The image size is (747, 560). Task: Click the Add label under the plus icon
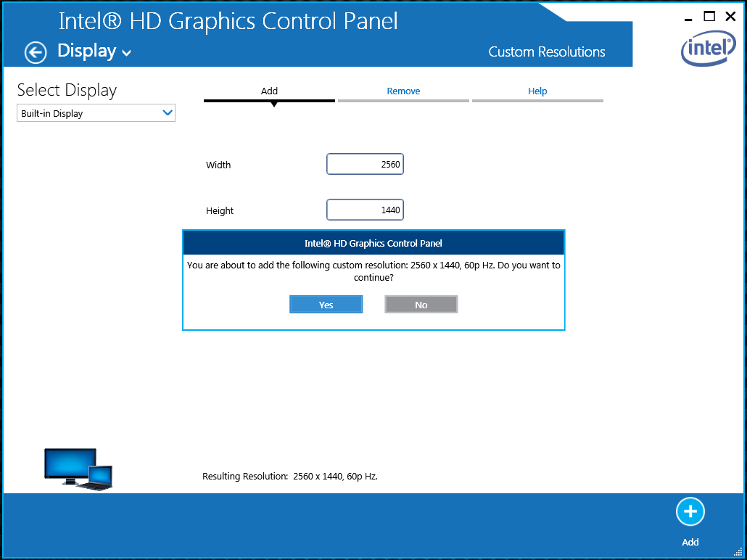[x=690, y=542]
